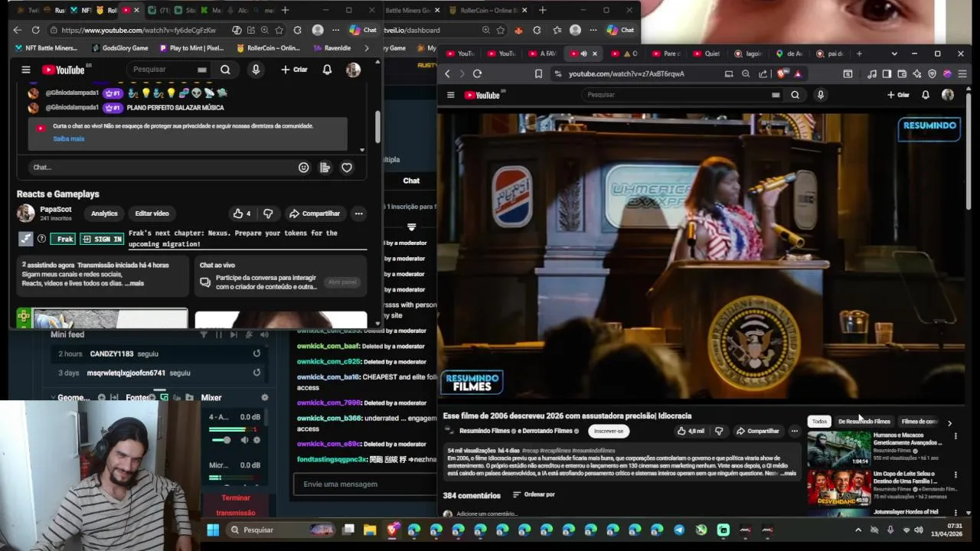Open Brave Shields lion icon
980x551 pixels.
[782, 73]
